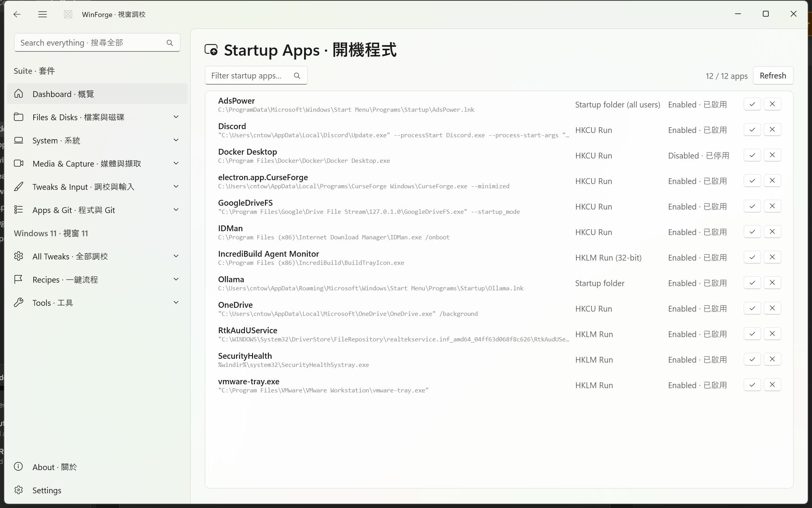The width and height of the screenshot is (812, 508).
Task: Click the Apps & Git list icon
Action: 19,210
